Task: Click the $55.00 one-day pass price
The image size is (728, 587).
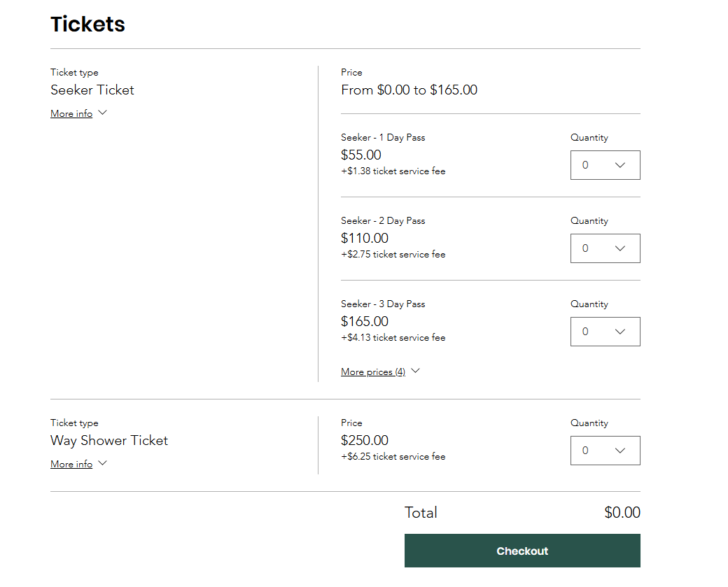Action: click(361, 155)
